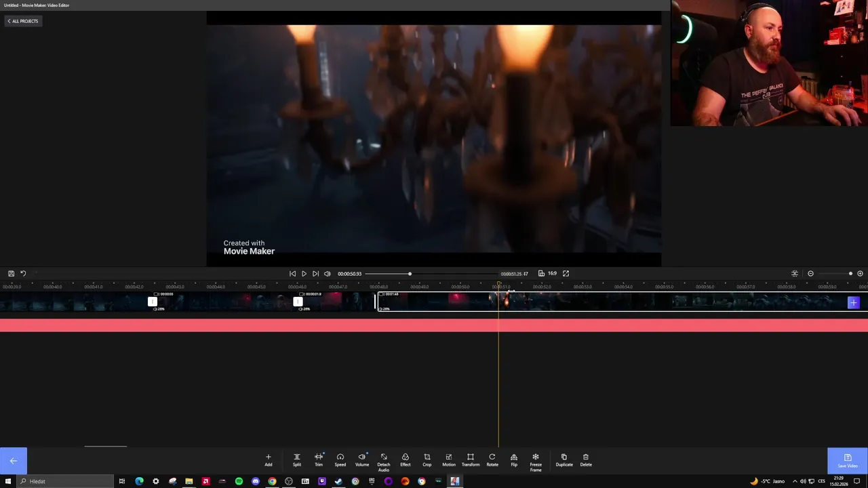Screen dimensions: 868x488
Task: Jump to previous frame
Action: pyautogui.click(x=292, y=273)
